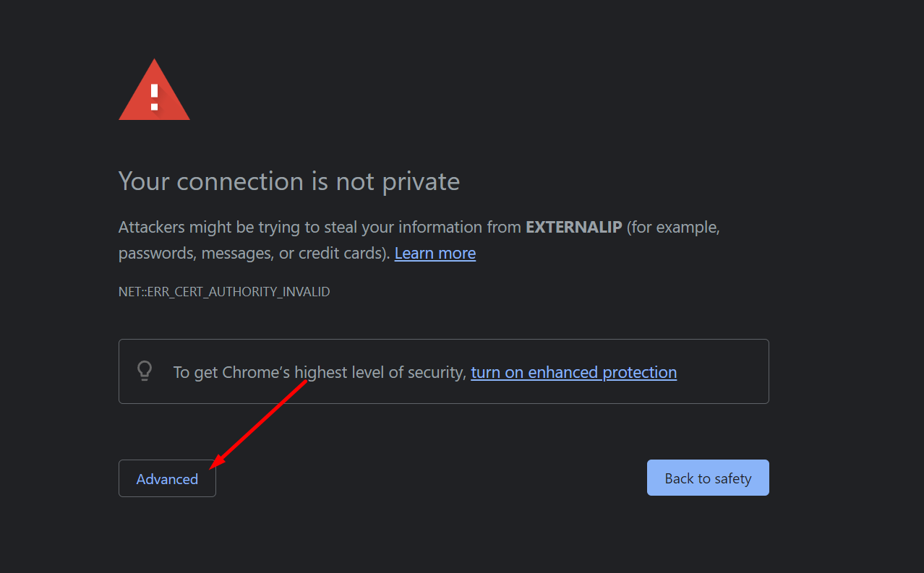Follow the Learn more link
Viewport: 924px width, 573px height.
click(x=435, y=253)
